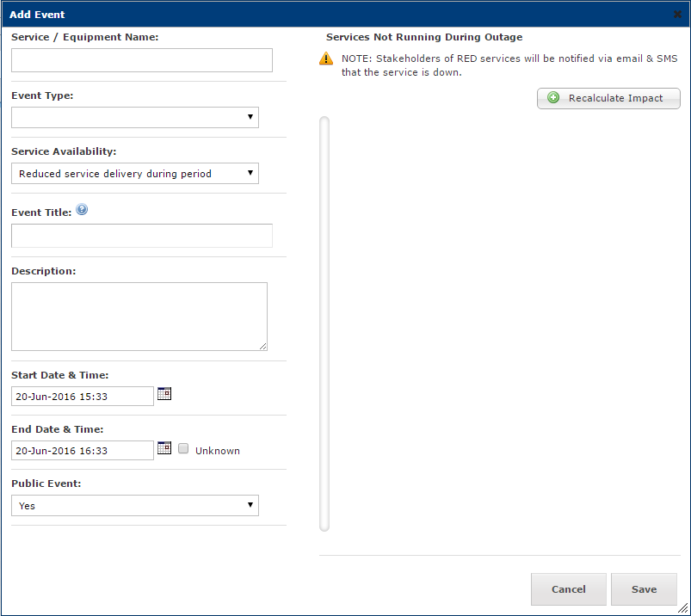The width and height of the screenshot is (691, 616).
Task: Click the Save button
Action: (644, 589)
